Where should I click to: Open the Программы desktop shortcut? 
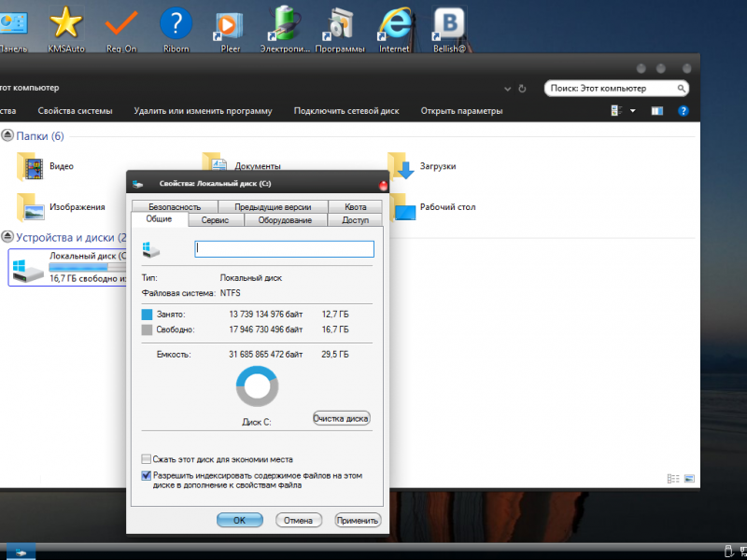[x=340, y=29]
